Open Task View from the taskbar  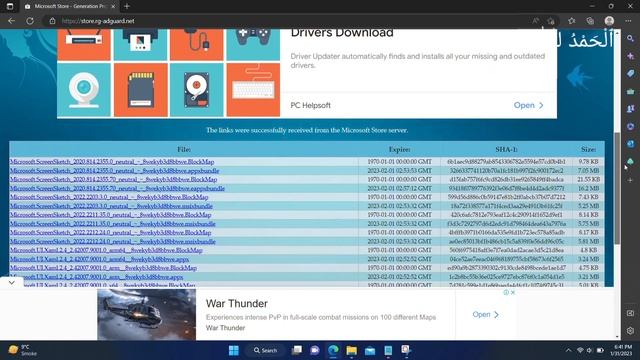click(297, 350)
